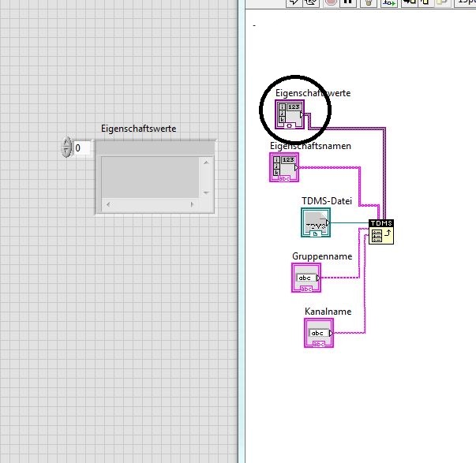This screenshot has width=476, height=463.
Task: Click inside the Eigenschaftswerte array element box
Action: [150, 177]
